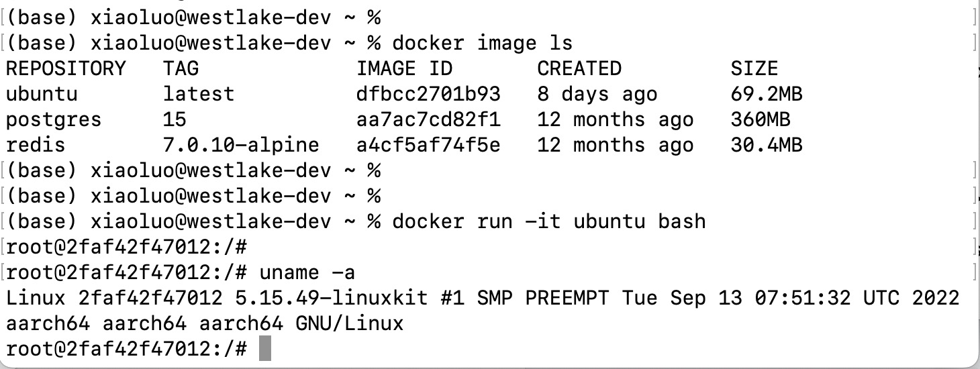Click image ID aa7ac7cd82f1
The width and height of the screenshot is (980, 369).
point(428,119)
